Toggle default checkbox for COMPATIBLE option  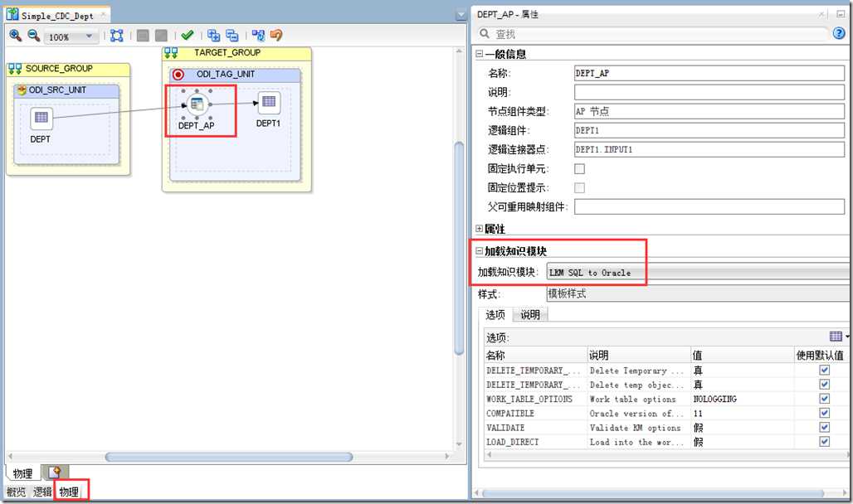click(825, 413)
